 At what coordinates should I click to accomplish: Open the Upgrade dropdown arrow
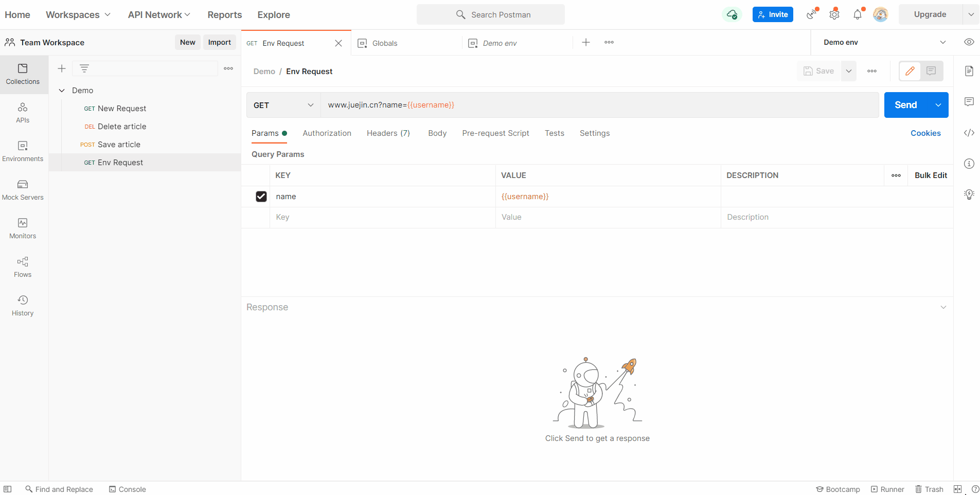[971, 14]
